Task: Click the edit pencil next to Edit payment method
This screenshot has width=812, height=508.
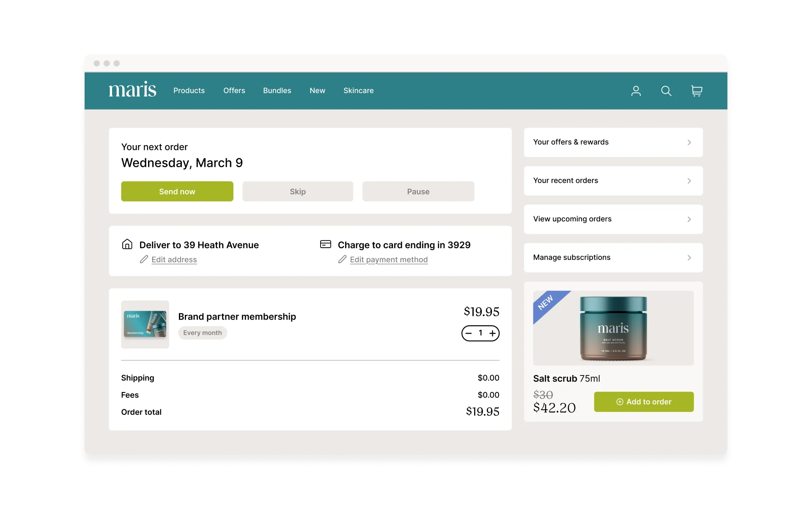Action: click(342, 260)
